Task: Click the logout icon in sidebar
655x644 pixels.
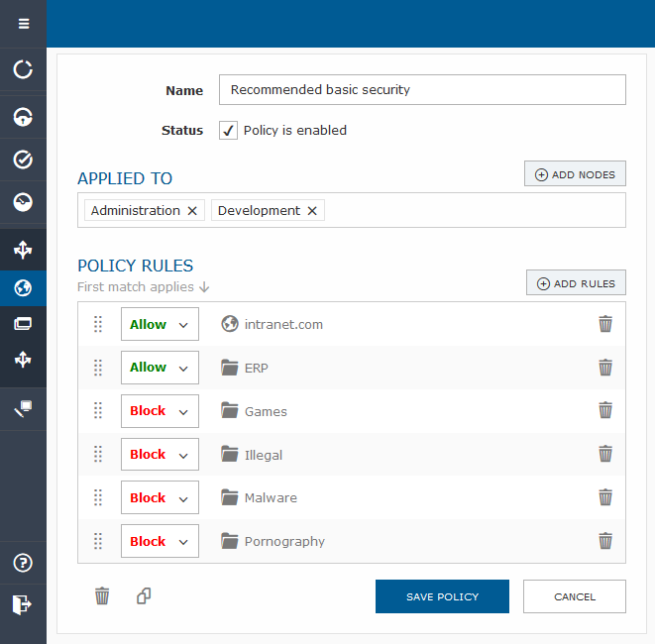Action: (23, 603)
